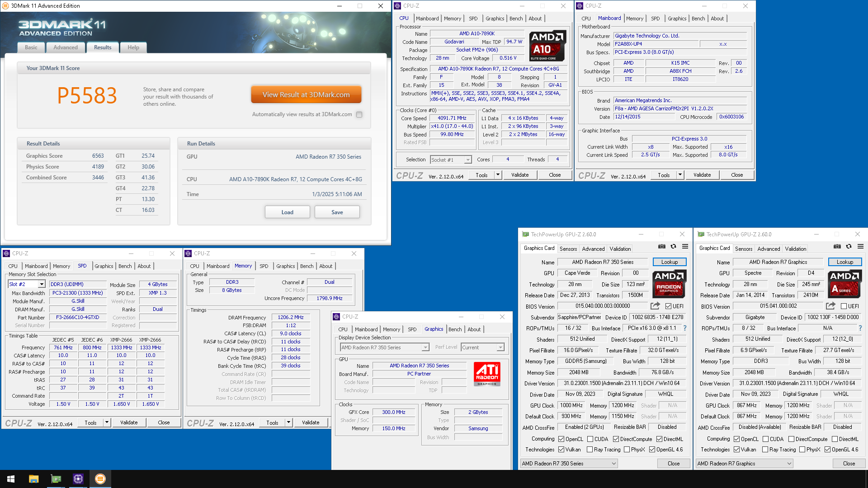Open Help tab in 3DMark 11
Screen dimensions: 868x488
point(133,47)
